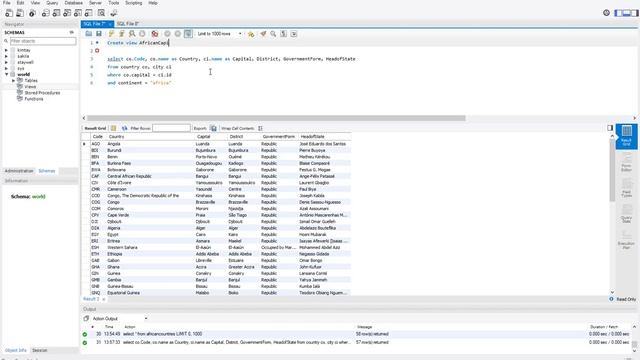640x360 pixels.
Task: Open the object inspector info icon
Action: click(x=32, y=13)
